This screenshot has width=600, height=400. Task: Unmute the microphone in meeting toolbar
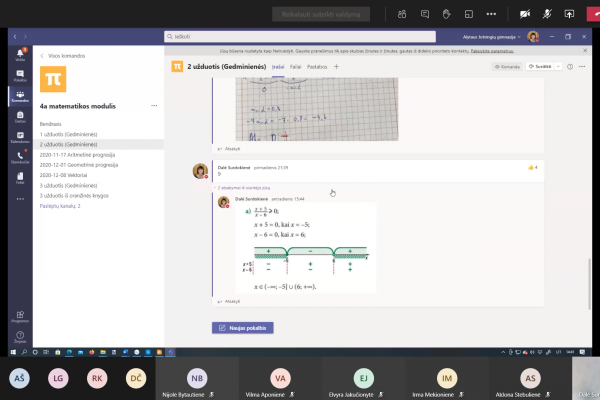click(x=547, y=14)
